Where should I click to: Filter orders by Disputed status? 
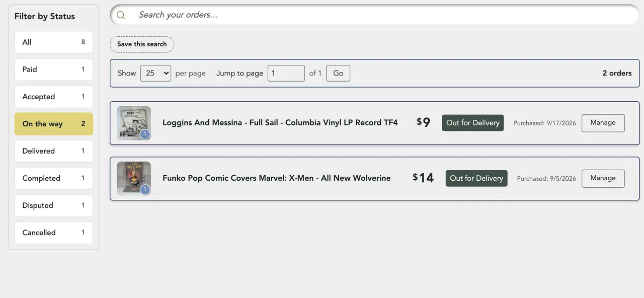[x=54, y=205]
